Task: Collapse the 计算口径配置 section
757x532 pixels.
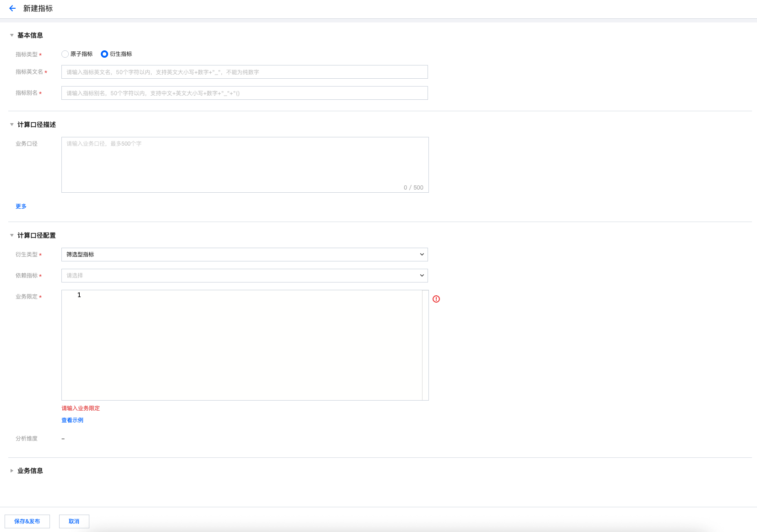Action: (12, 235)
